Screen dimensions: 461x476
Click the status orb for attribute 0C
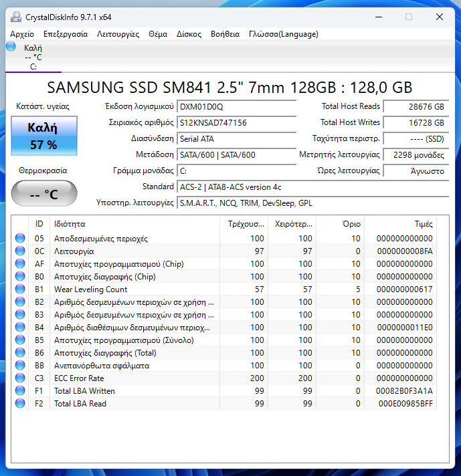[20, 251]
